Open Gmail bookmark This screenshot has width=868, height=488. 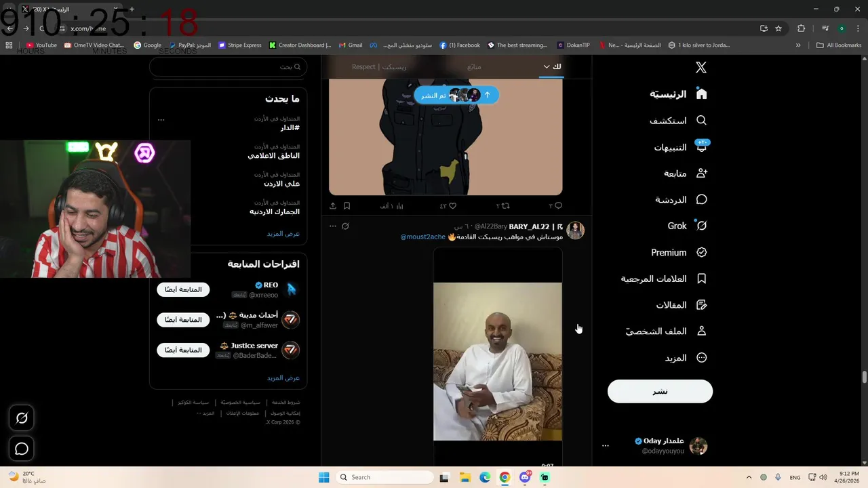point(351,45)
